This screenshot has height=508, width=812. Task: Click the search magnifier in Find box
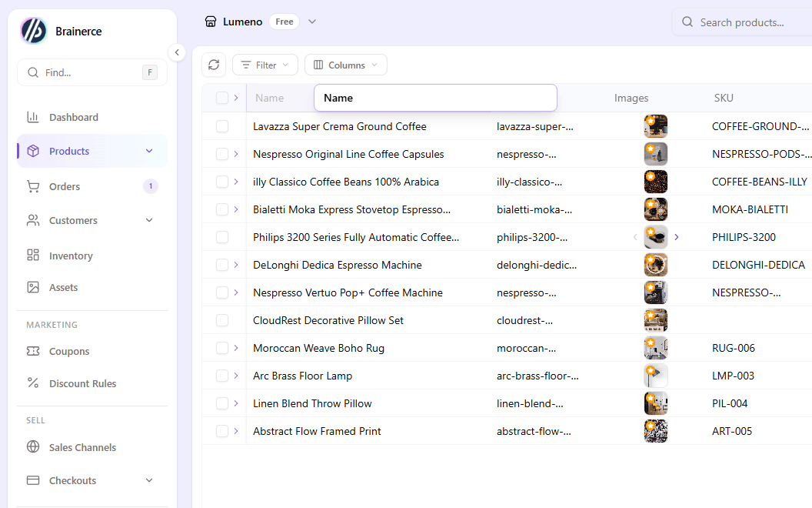[x=33, y=72]
